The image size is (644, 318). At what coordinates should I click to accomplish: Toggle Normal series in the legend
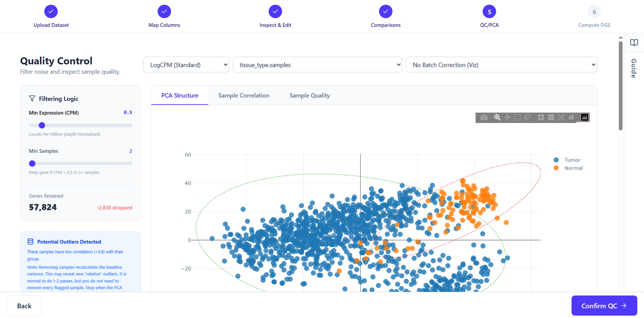(x=568, y=168)
